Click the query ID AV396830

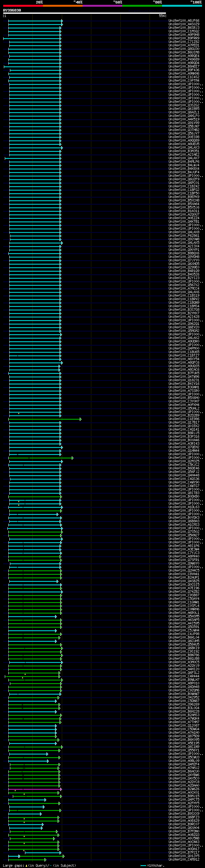click(12, 11)
